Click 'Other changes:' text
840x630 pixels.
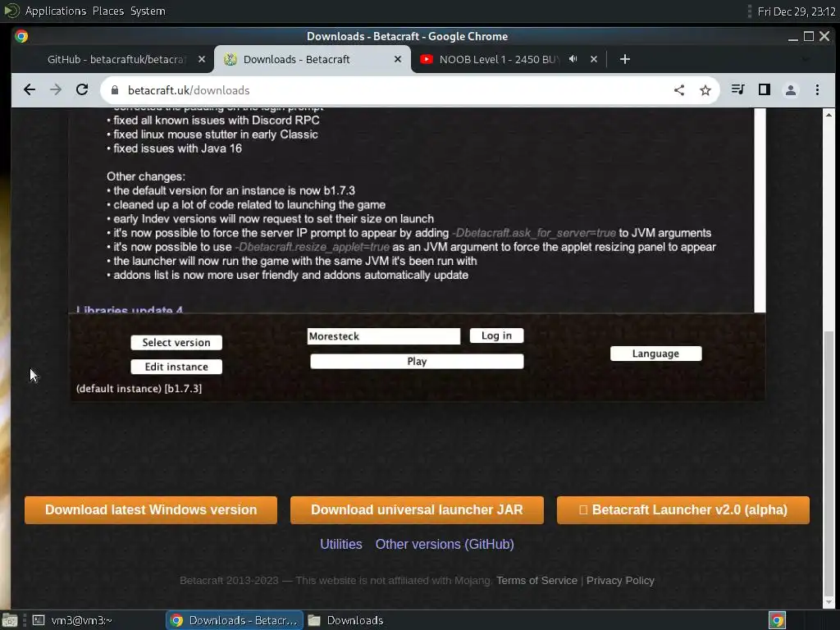tap(146, 176)
